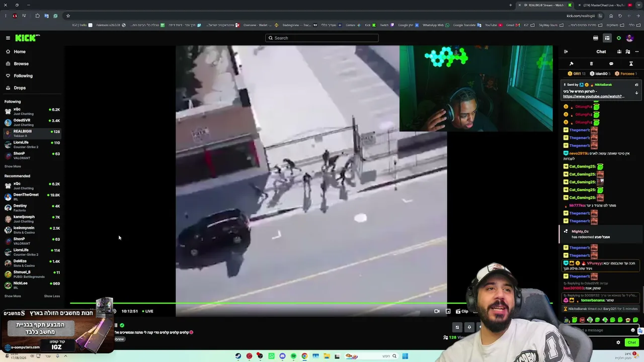Open the Windows Start menu
The image size is (644, 362).
405,356
